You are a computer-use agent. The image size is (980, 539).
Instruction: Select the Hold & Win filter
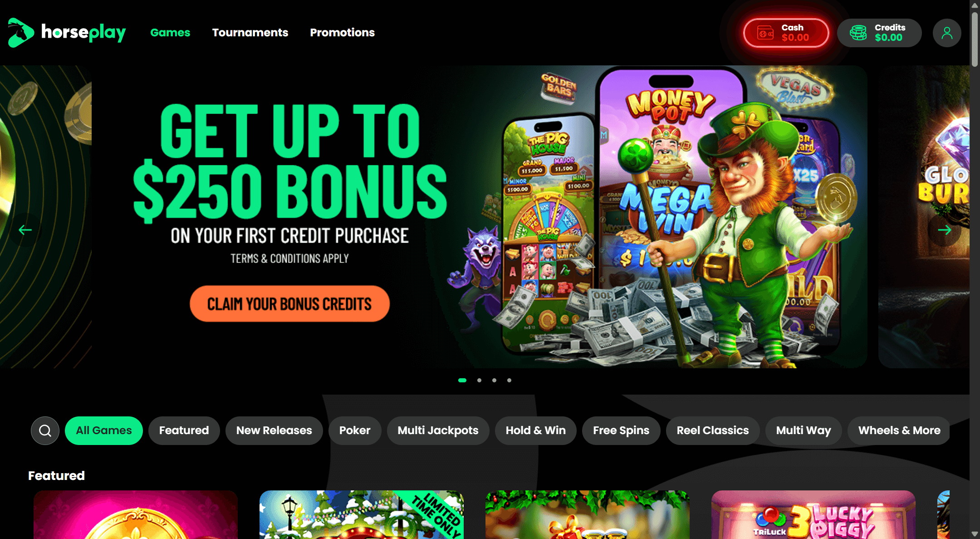click(x=535, y=430)
